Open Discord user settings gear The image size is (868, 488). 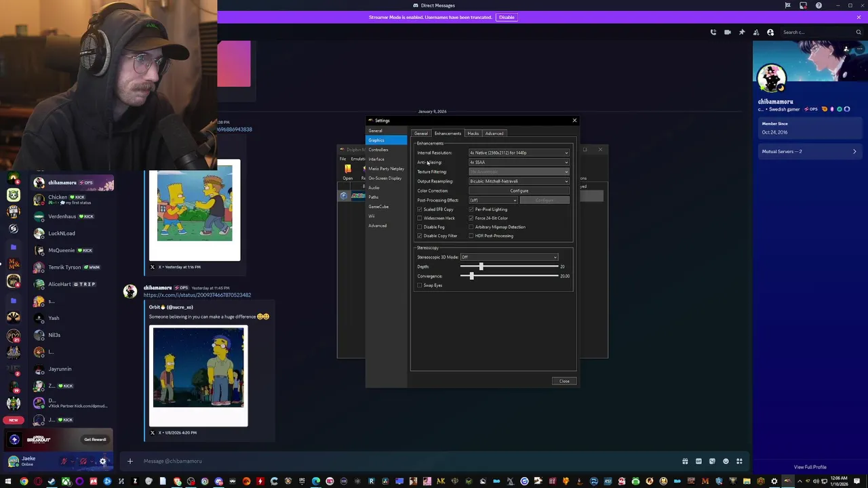[103, 462]
